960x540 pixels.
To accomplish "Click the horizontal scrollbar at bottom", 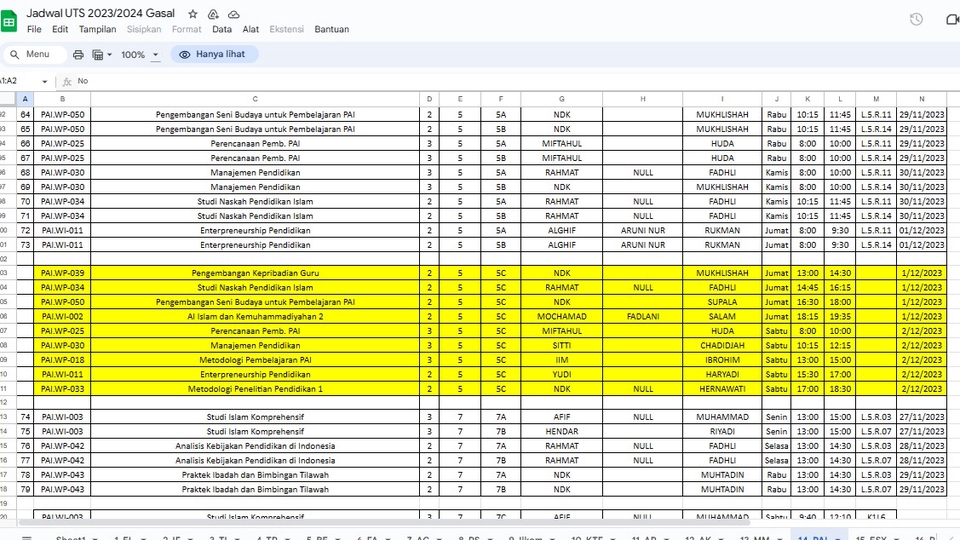I will pos(384,523).
